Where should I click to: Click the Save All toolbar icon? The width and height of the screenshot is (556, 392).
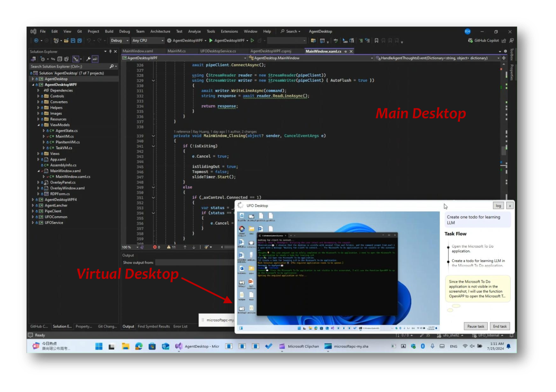point(80,41)
